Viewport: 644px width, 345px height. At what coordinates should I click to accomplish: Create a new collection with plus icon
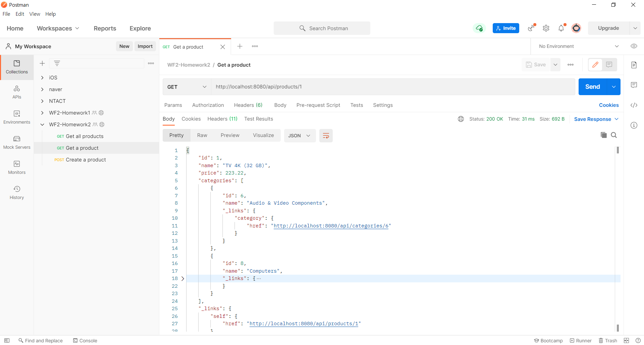42,63
